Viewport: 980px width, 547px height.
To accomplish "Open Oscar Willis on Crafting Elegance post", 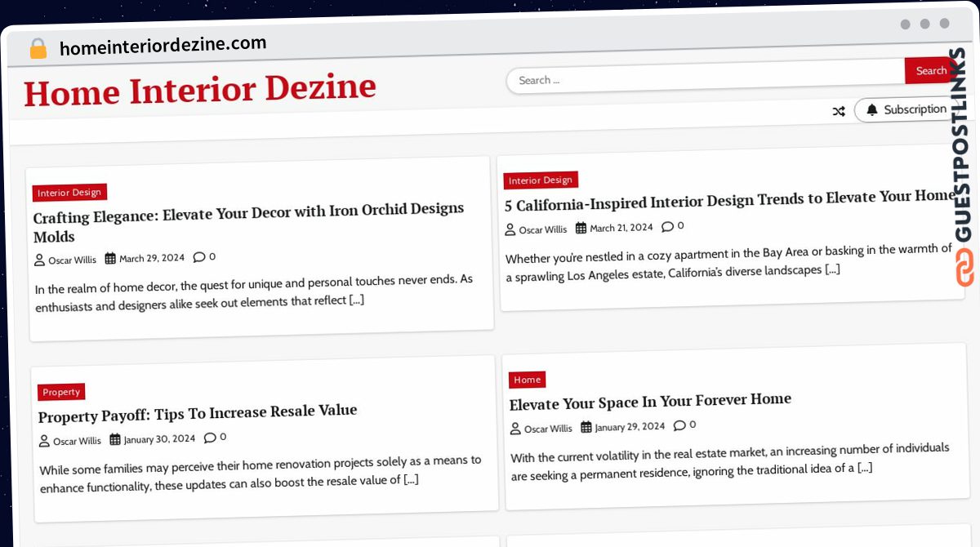I will coord(72,260).
